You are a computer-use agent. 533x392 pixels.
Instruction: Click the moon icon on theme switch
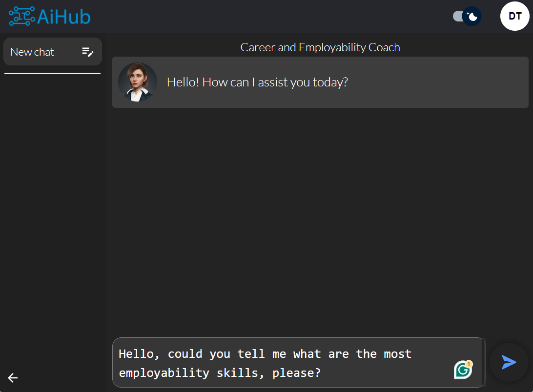pyautogui.click(x=472, y=16)
